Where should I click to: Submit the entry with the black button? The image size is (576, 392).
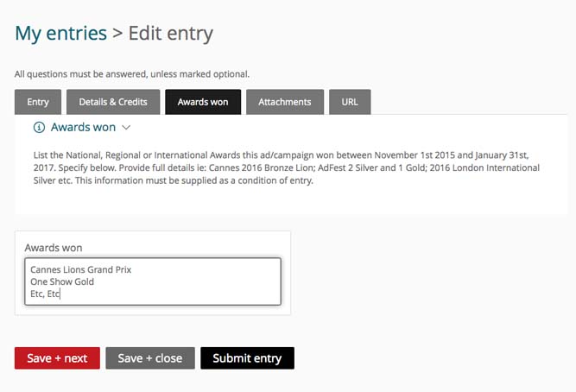[247, 357]
